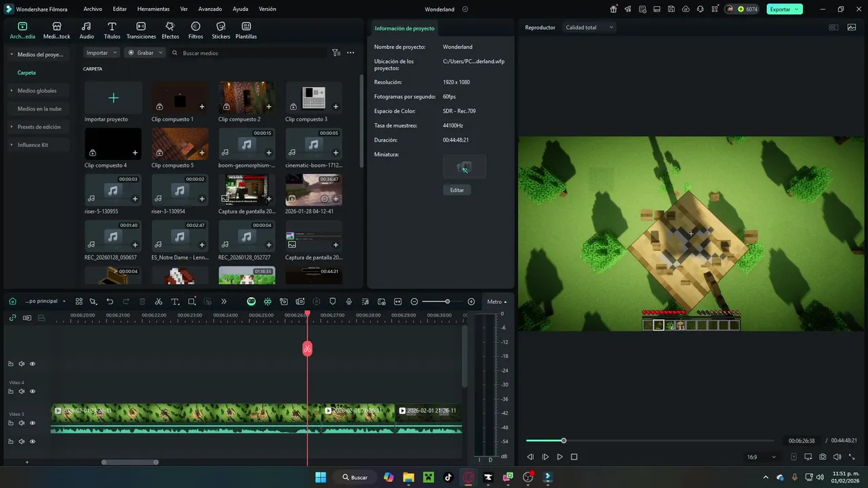Open the Ayuda menu
868x488 pixels.
pyautogui.click(x=240, y=9)
